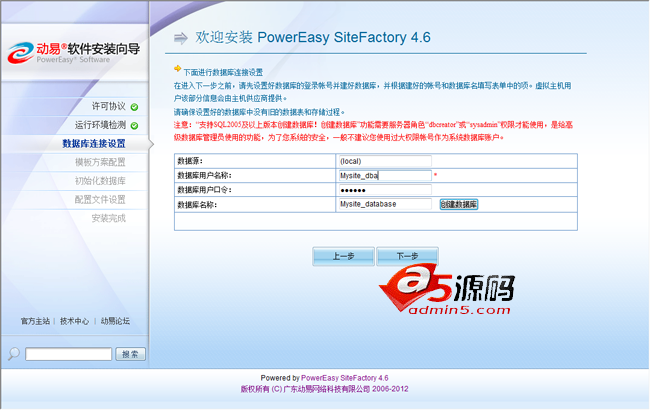Viewport: 650px width, 410px height.
Task: Click the 数据源: label
Action: coord(190,161)
